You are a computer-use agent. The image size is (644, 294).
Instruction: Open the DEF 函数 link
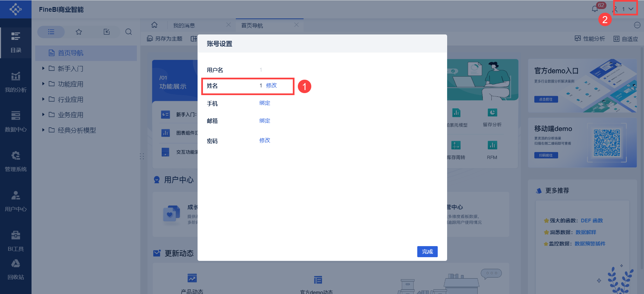click(592, 221)
